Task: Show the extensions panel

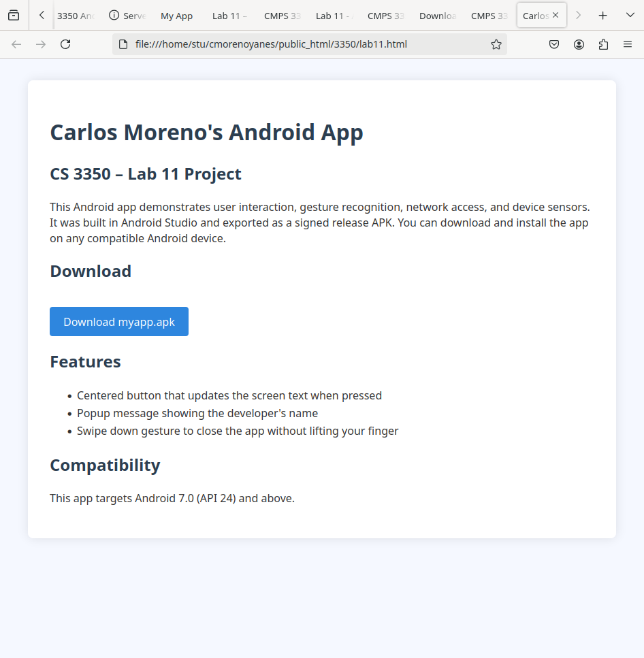Action: (603, 44)
